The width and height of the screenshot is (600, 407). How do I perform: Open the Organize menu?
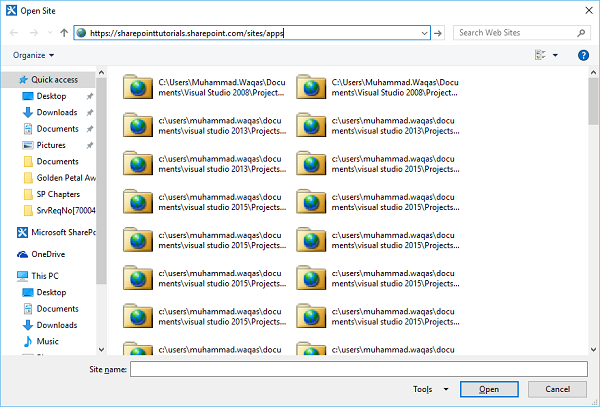(33, 55)
